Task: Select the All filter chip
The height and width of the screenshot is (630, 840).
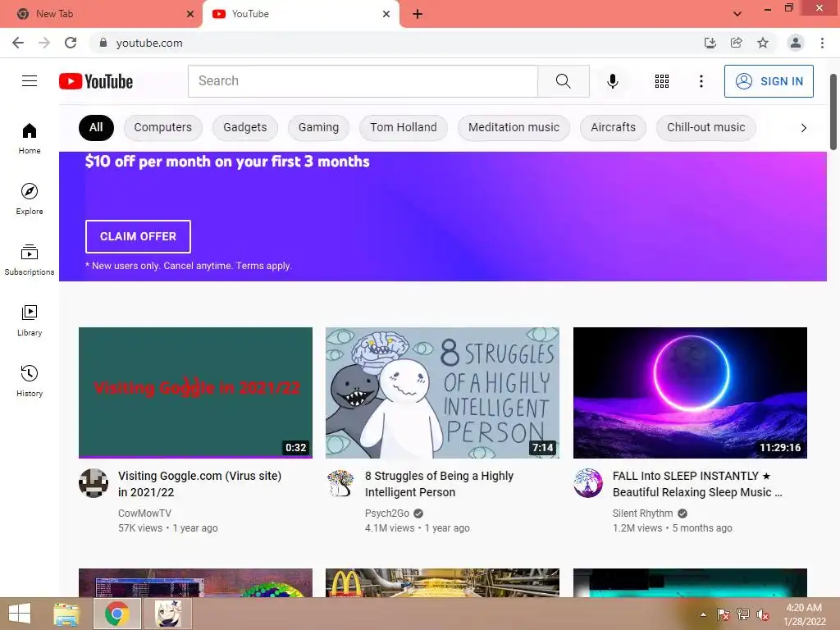Action: (x=96, y=127)
